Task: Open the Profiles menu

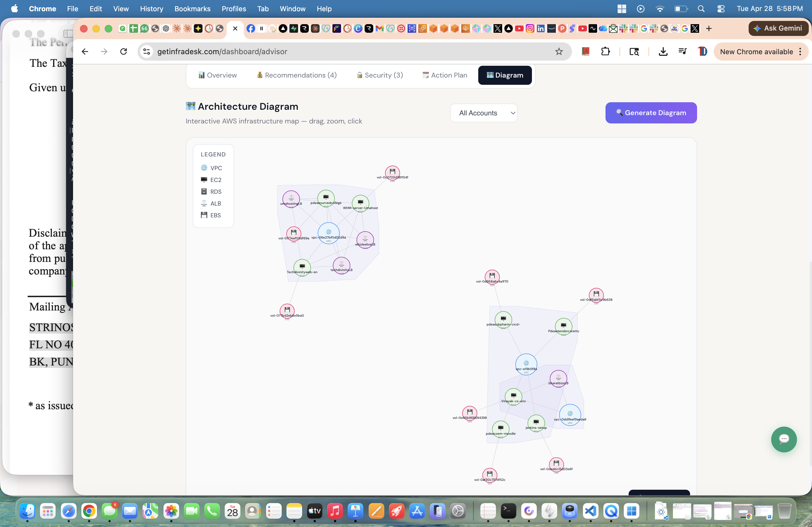Action: coord(234,9)
